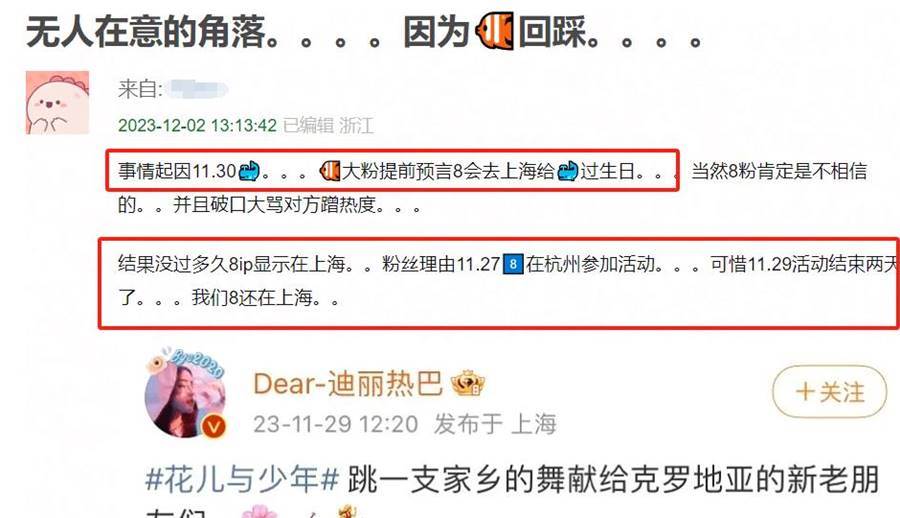
Task: Click the pink flower emoji in the post
Action: (258, 511)
